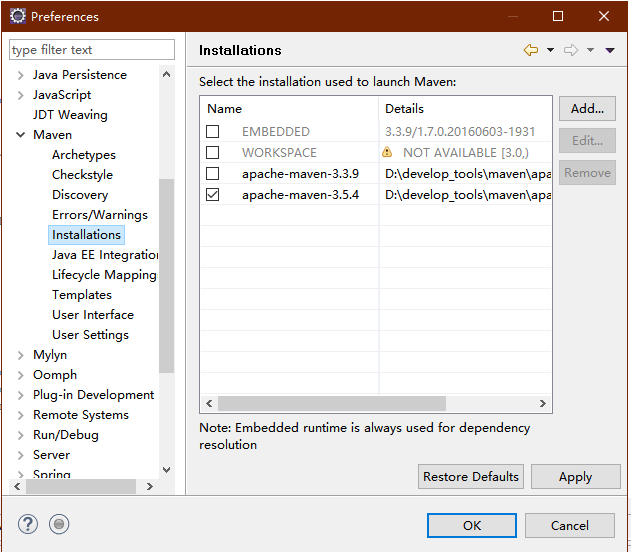Click the Name column header
This screenshot has width=631, height=552.
pos(289,109)
